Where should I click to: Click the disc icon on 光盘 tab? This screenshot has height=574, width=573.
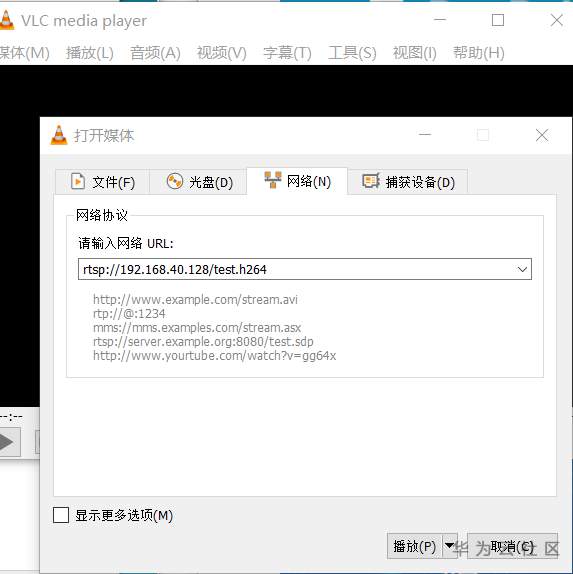[x=175, y=181]
